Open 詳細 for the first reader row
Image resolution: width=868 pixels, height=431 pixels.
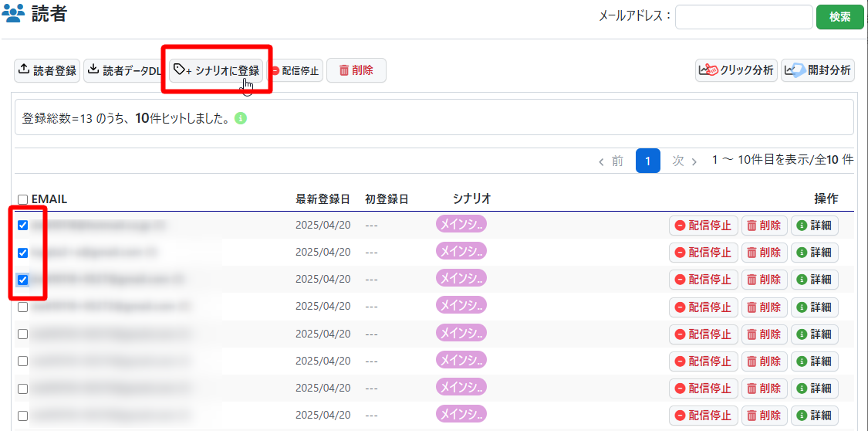pos(814,226)
